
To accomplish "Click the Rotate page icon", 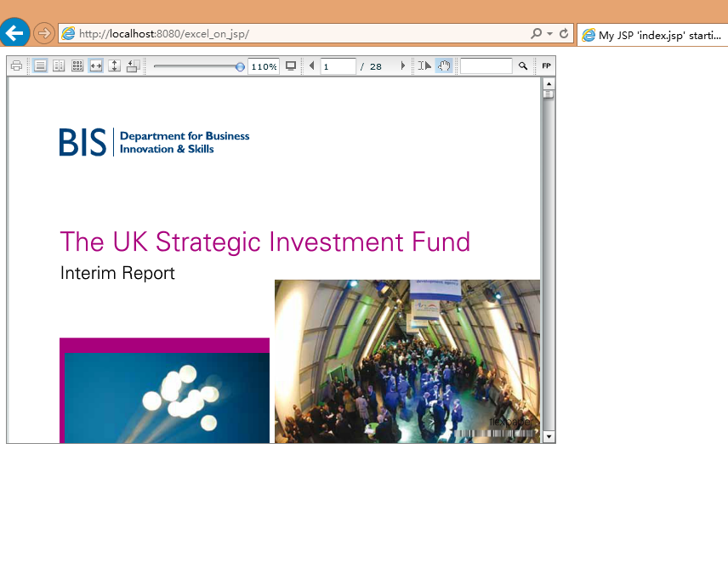I will [134, 66].
